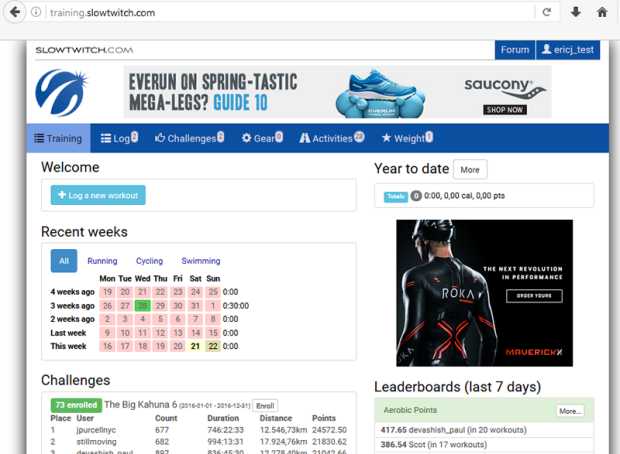Click the site info icon in address bar
Image resolution: width=620 pixels, height=454 pixels.
tap(37, 12)
